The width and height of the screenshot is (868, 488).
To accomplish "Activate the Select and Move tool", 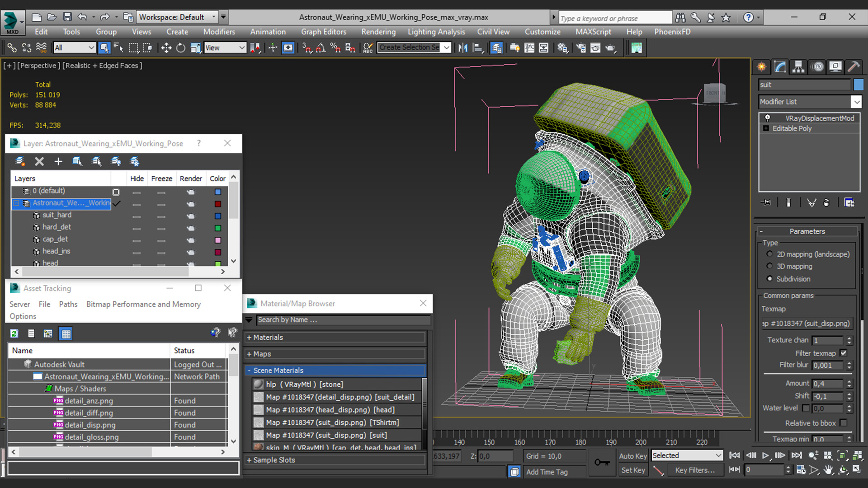I will (166, 47).
